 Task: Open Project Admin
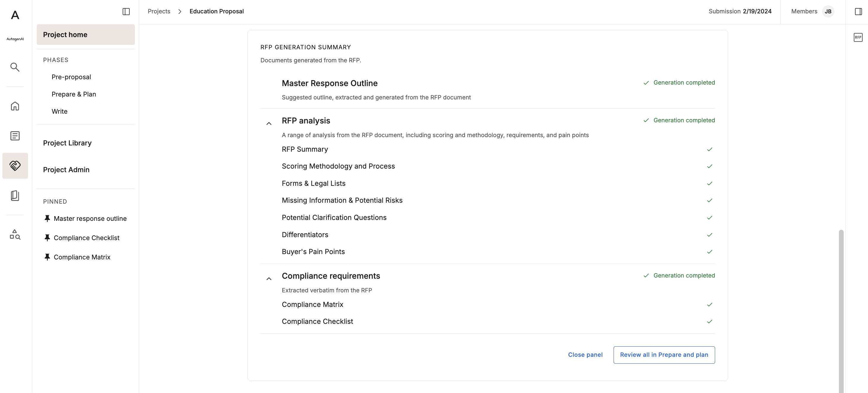66,169
